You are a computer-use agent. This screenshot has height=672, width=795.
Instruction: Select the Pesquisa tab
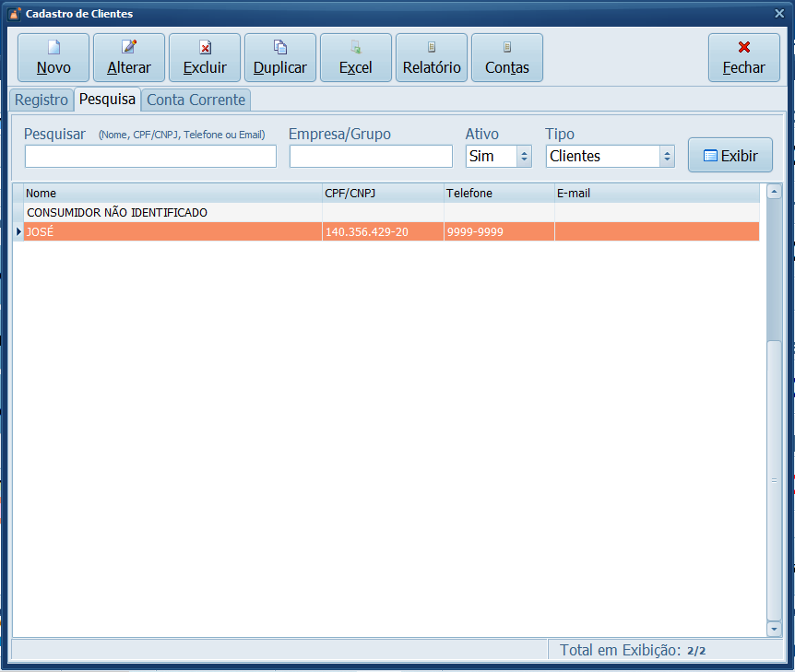pos(107,99)
